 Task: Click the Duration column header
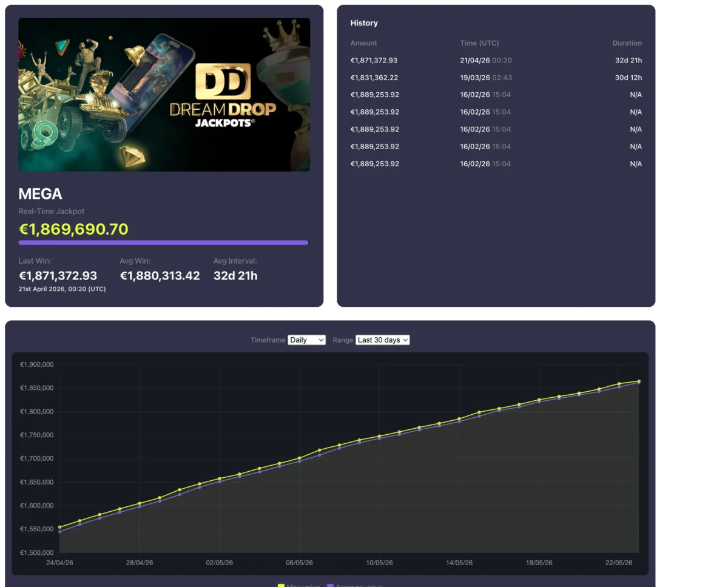click(x=627, y=43)
